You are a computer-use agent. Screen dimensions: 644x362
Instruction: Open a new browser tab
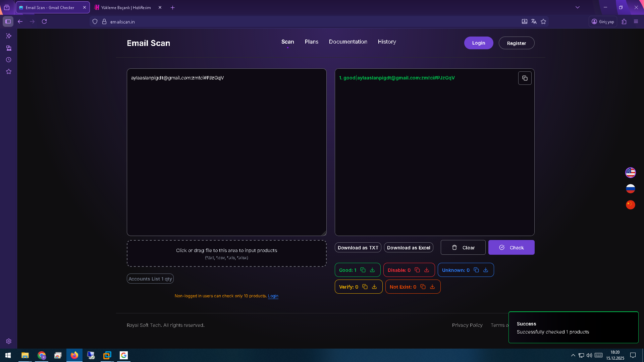click(x=172, y=7)
